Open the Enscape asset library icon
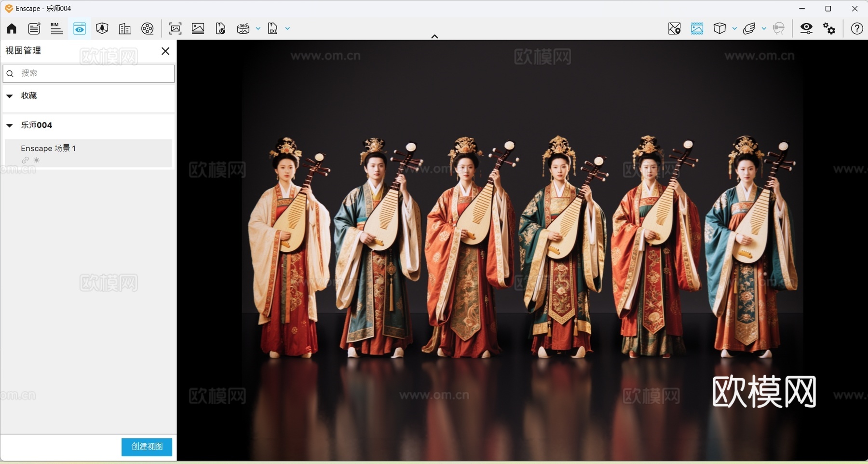The image size is (868, 464). click(x=102, y=28)
